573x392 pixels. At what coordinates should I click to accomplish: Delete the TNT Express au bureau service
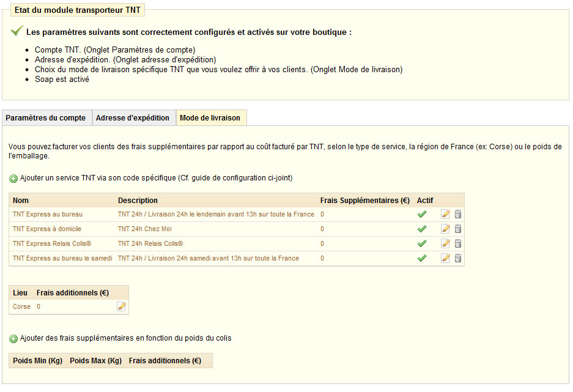point(458,214)
